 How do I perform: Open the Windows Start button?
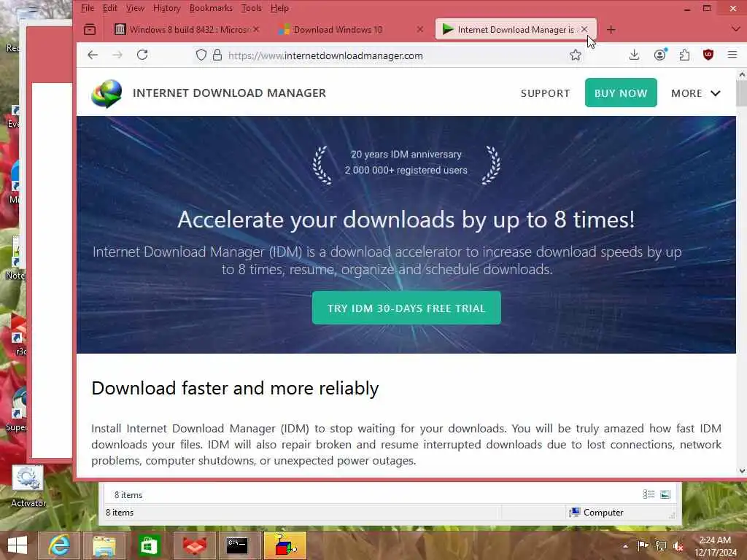pos(18,545)
